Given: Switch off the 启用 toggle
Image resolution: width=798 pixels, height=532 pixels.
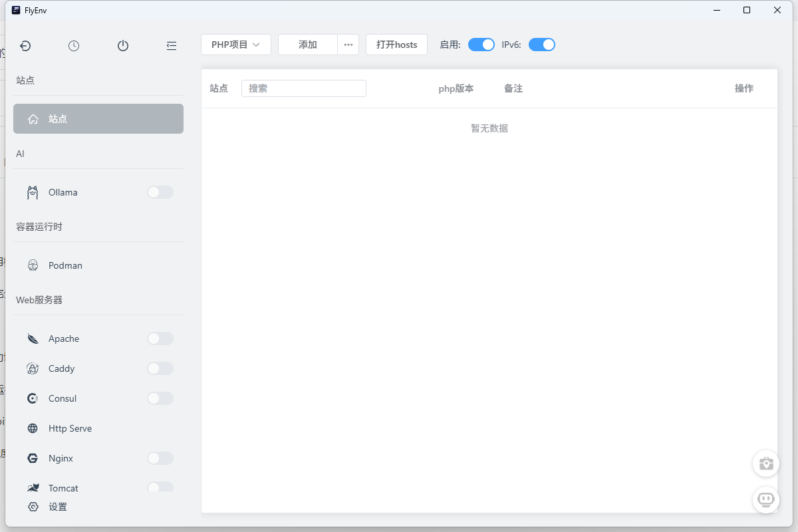Looking at the screenshot, I should click(x=481, y=45).
